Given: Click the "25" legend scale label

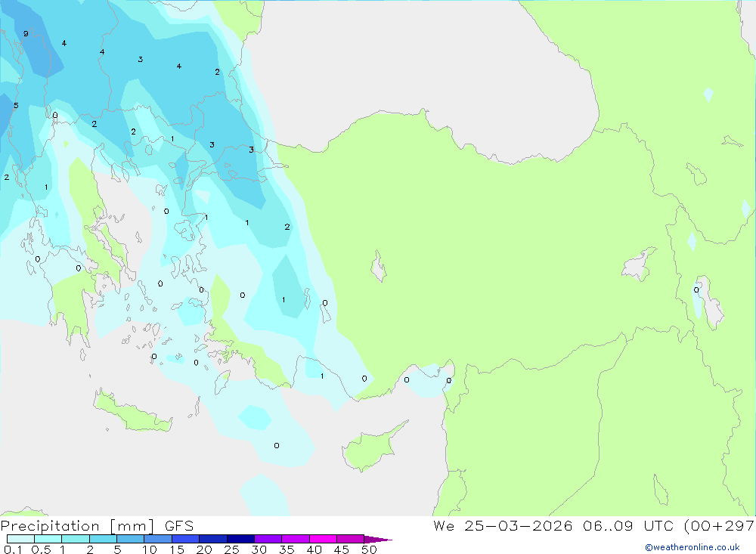Looking at the screenshot, I should (232, 549).
